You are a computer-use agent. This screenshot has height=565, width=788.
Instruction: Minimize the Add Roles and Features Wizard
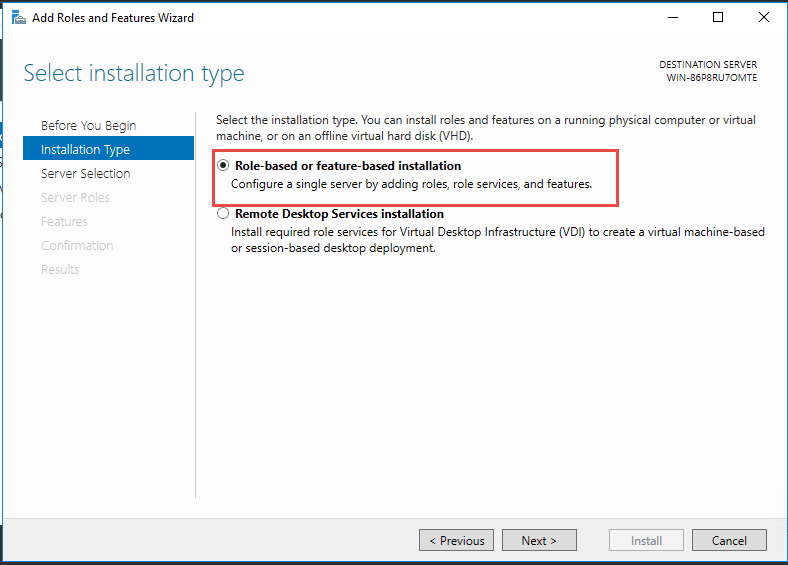[x=672, y=17]
